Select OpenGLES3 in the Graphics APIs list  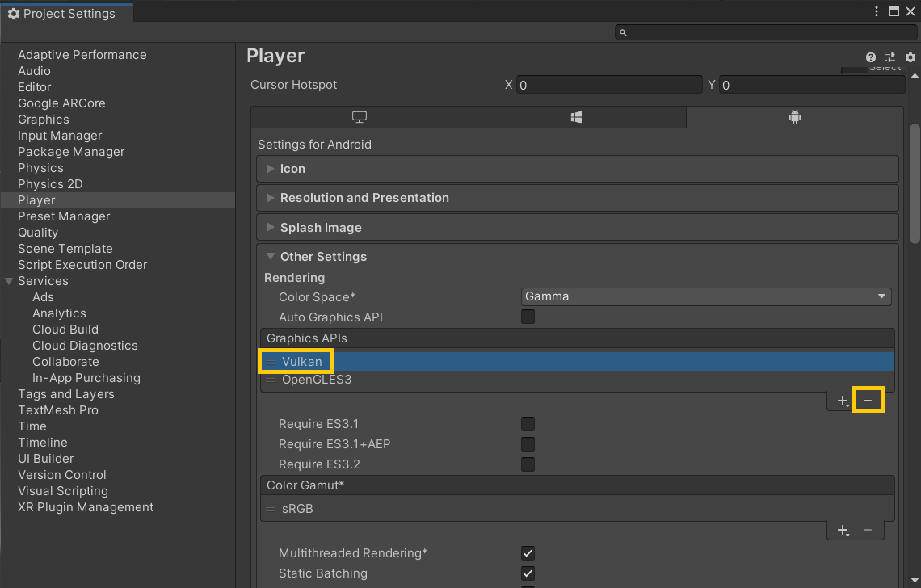(578, 380)
